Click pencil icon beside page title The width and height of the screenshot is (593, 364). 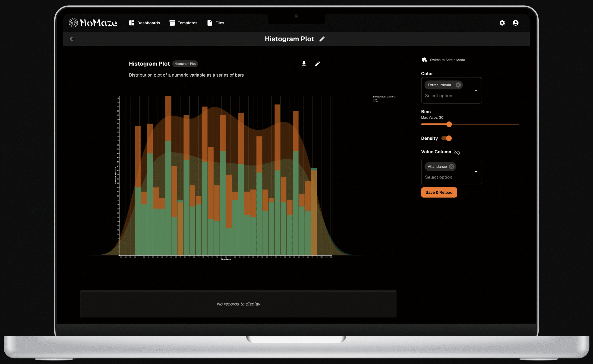click(322, 39)
